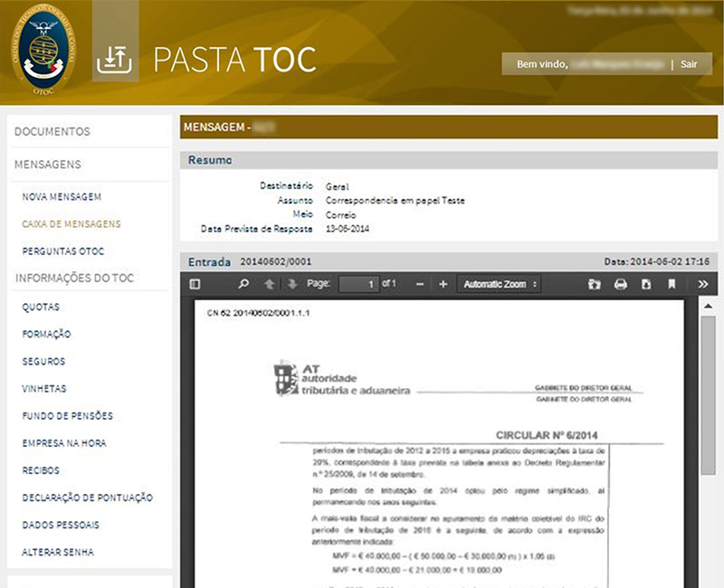Click the PDF scrollbar up arrow

[x=708, y=306]
